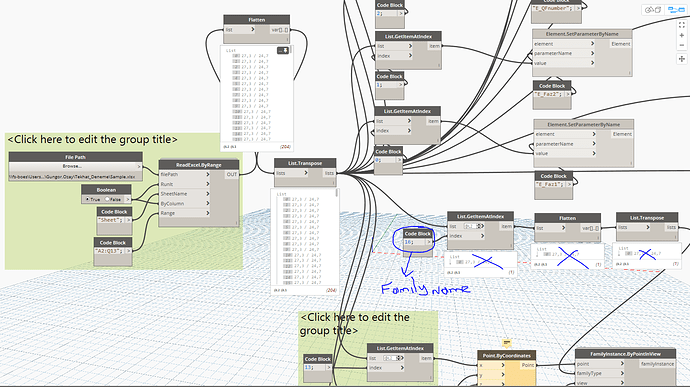Click OUT port of ReadExcel.ByRange
Image resolution: width=690 pixels, height=387 pixels.
pyautogui.click(x=231, y=174)
